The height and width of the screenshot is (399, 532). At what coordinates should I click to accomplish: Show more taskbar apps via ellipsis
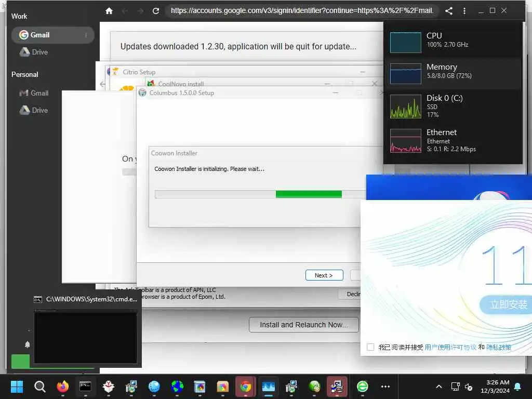click(x=385, y=387)
